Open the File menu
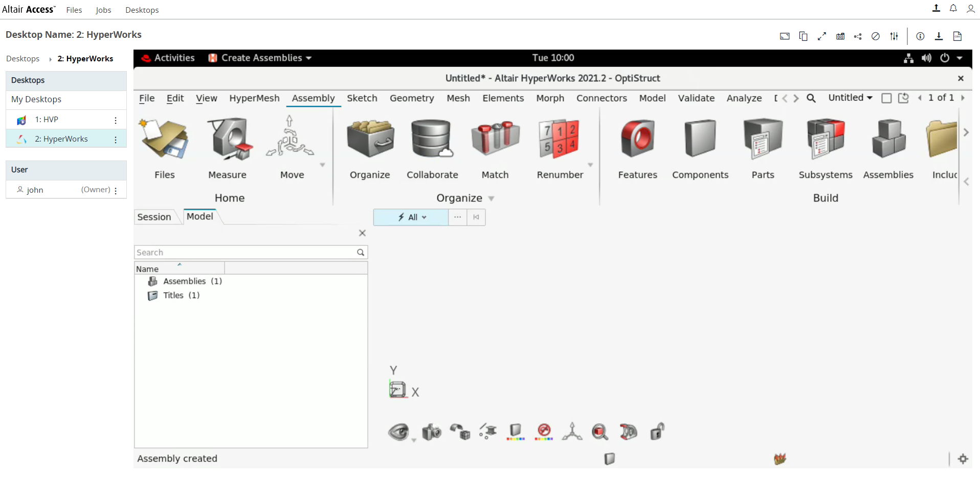The width and height of the screenshot is (980, 479). (x=147, y=98)
